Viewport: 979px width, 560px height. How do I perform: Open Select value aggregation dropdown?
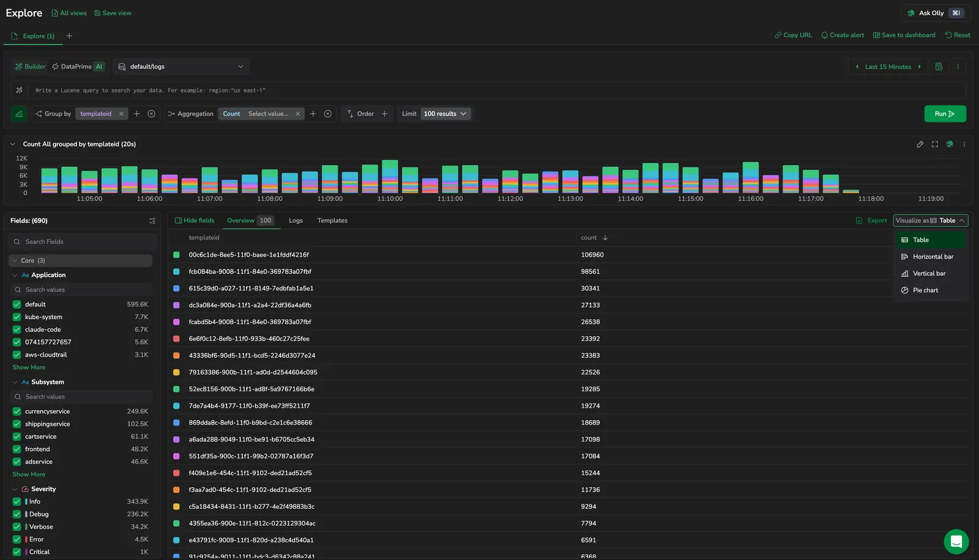click(x=268, y=114)
